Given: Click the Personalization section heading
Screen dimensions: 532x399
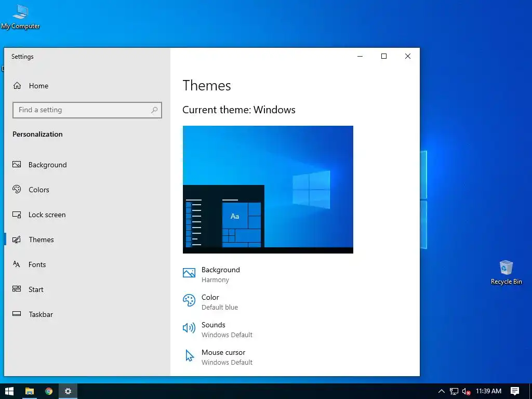Looking at the screenshot, I should pyautogui.click(x=37, y=134).
